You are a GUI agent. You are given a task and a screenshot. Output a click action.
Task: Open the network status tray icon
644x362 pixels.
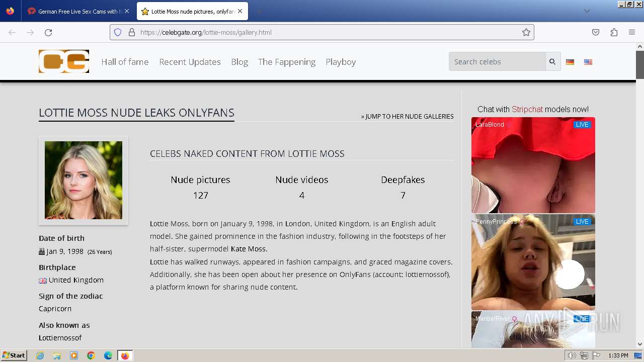pos(584,355)
